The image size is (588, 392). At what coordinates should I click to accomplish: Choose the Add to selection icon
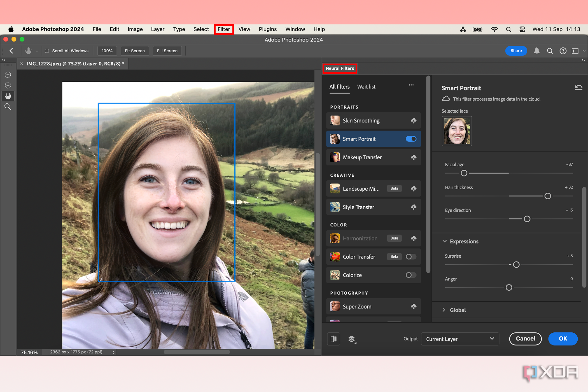pyautogui.click(x=8, y=74)
